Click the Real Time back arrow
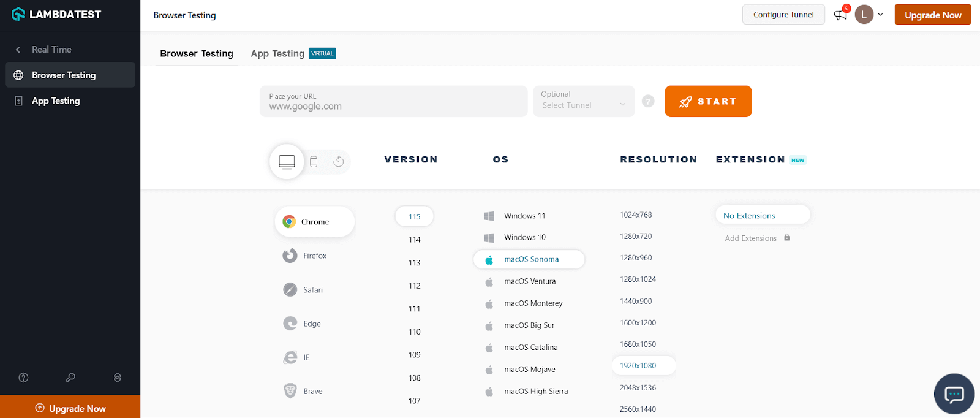The height and width of the screenshot is (418, 980). [x=18, y=50]
